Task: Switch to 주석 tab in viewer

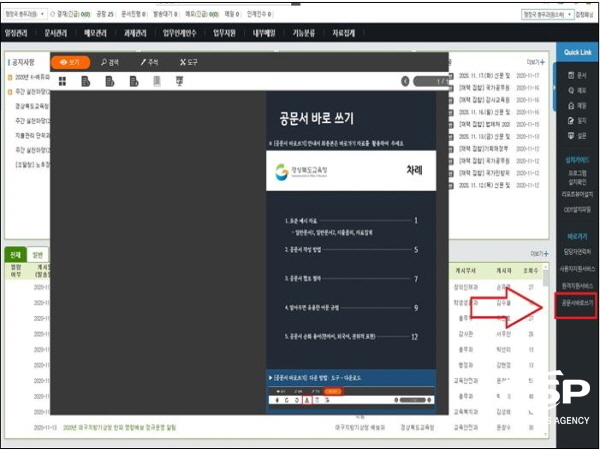Action: coord(149,62)
